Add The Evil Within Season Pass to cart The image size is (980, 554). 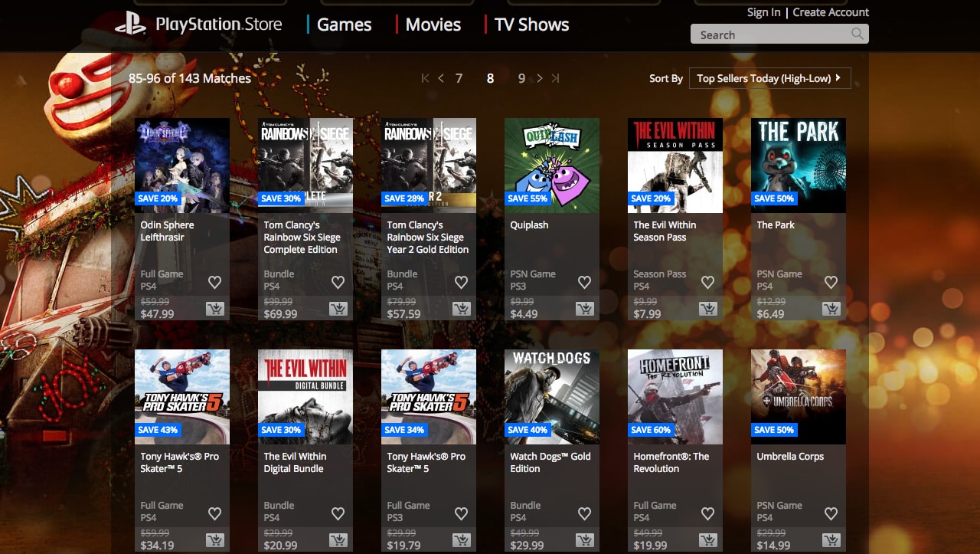coord(708,309)
